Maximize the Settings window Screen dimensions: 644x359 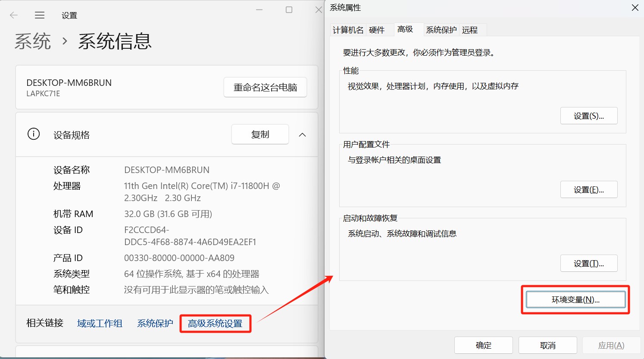289,9
